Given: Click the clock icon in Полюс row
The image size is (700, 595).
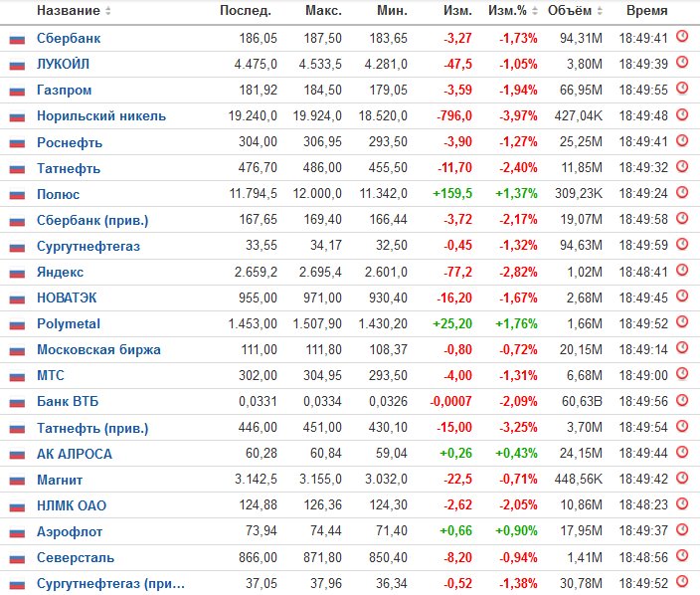Looking at the screenshot, I should tap(682, 192).
